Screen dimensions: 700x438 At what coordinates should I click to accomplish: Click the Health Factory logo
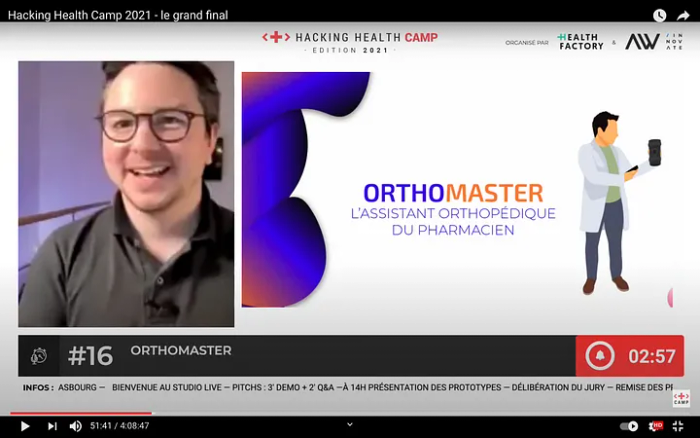580,42
